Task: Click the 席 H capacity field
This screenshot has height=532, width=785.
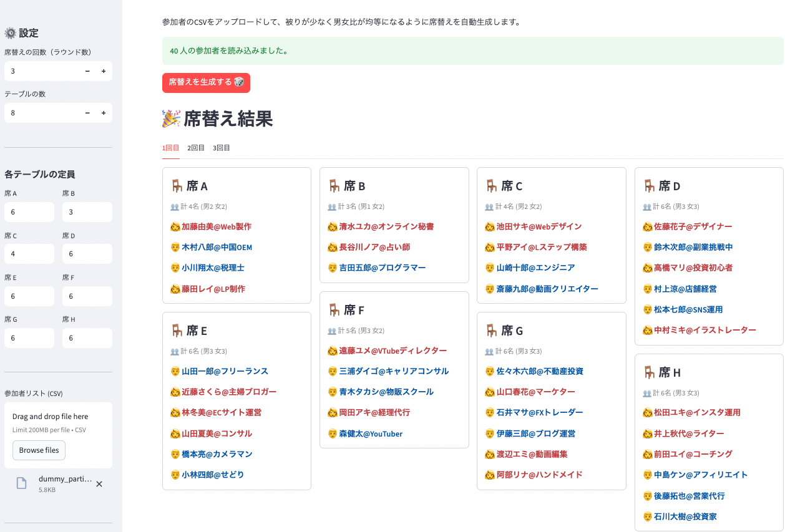Action: (x=87, y=338)
